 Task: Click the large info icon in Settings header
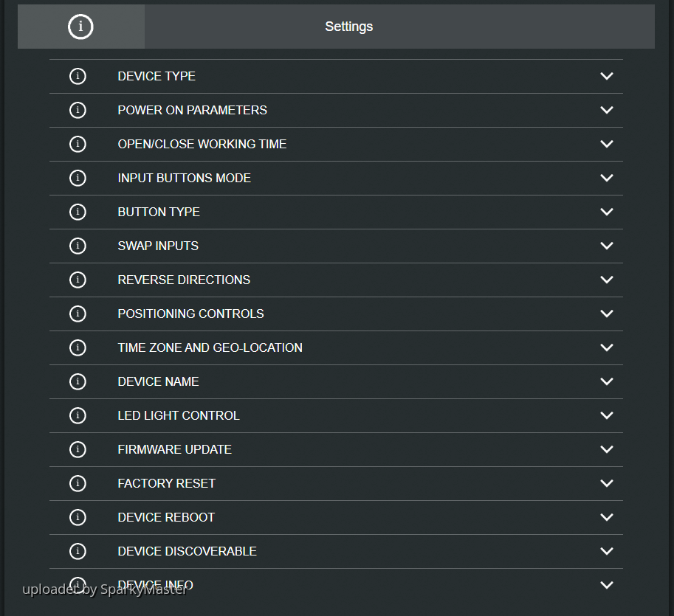(x=80, y=27)
